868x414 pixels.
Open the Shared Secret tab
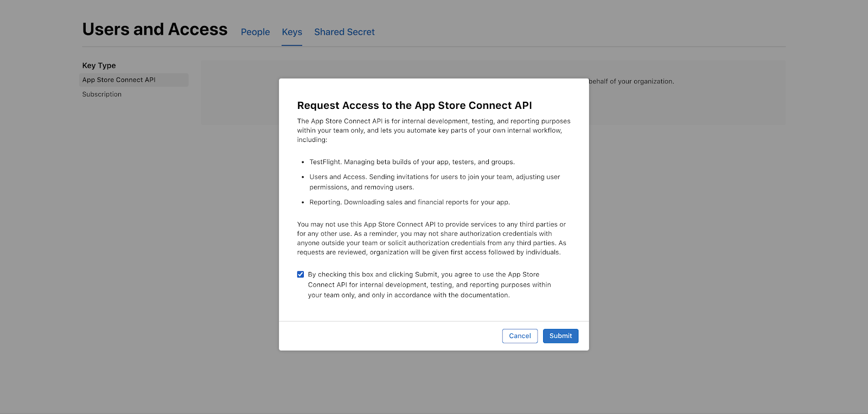344,32
